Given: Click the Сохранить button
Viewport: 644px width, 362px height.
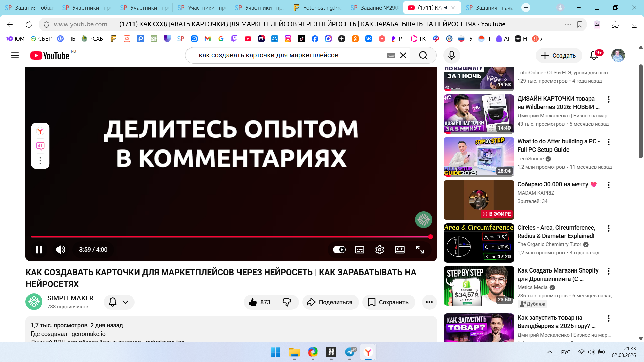Looking at the screenshot, I should coord(388,302).
